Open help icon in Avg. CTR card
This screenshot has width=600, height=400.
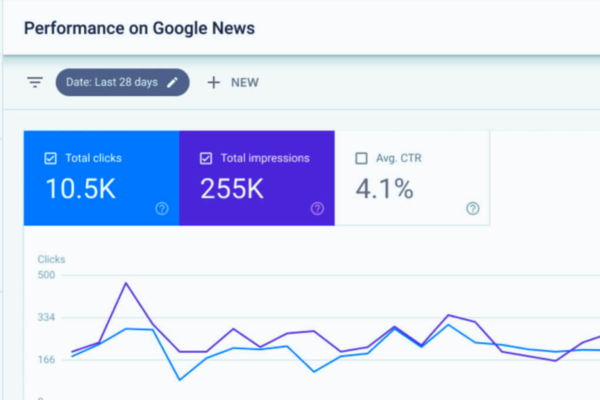click(x=473, y=209)
